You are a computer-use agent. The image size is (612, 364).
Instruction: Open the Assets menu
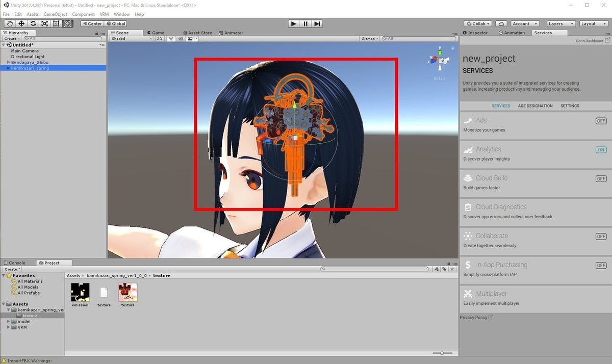pyautogui.click(x=33, y=14)
